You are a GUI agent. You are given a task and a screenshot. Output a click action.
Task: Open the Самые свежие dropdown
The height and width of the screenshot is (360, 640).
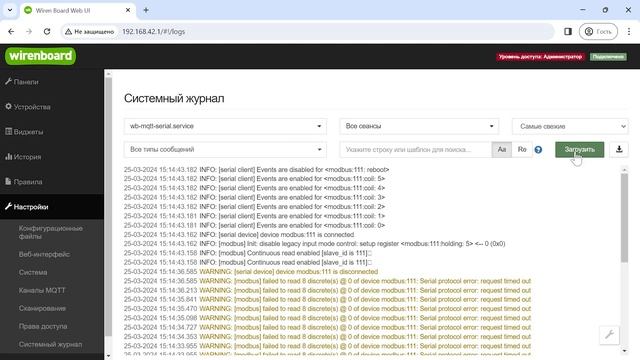click(570, 127)
